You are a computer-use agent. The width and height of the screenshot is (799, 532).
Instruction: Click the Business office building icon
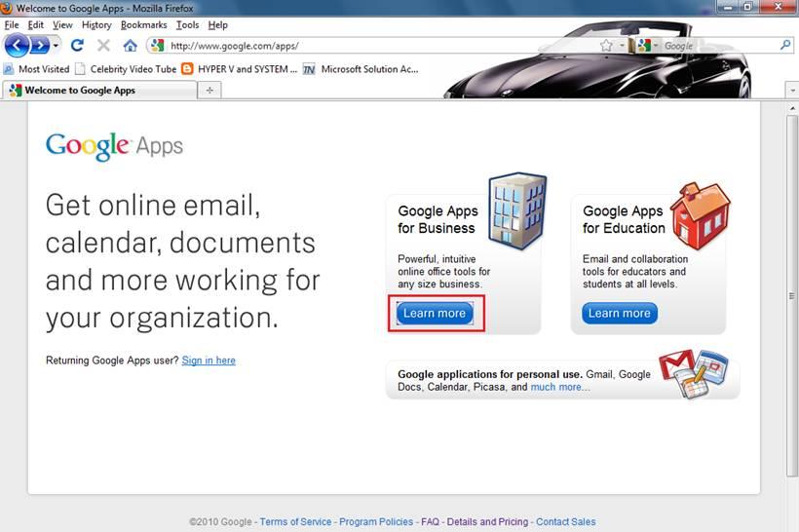(517, 209)
